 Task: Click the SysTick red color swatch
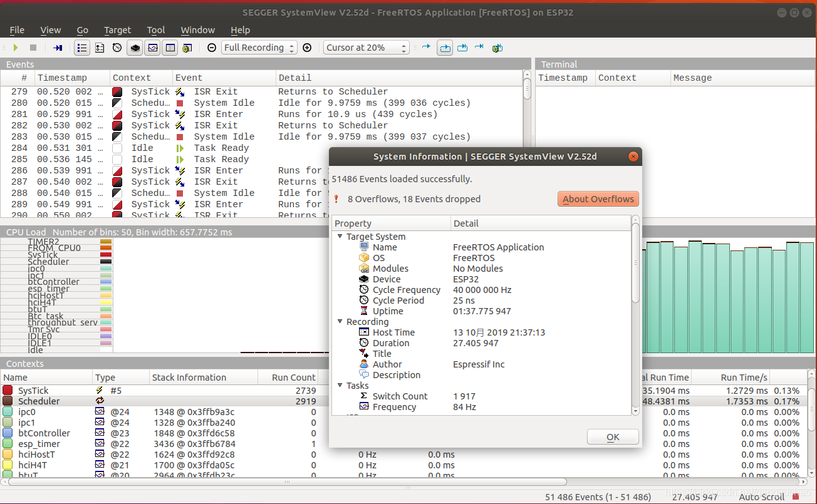coord(8,391)
